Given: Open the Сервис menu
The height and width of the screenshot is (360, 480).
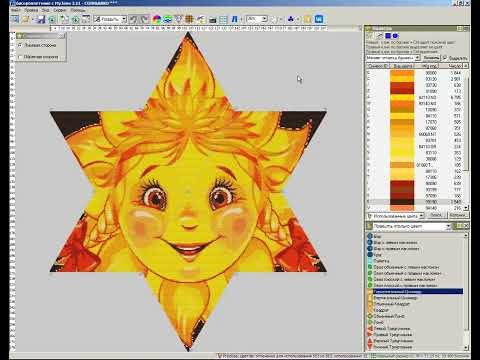Looking at the screenshot, I should tap(60, 10).
